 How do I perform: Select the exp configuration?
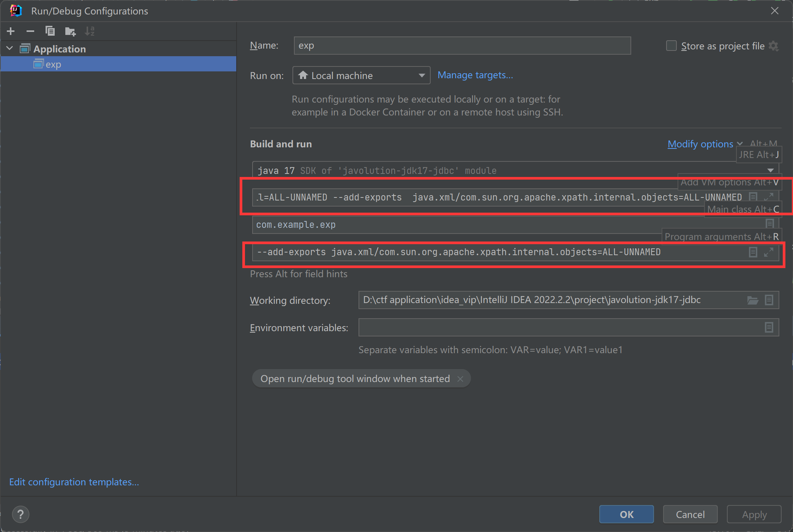click(x=118, y=64)
